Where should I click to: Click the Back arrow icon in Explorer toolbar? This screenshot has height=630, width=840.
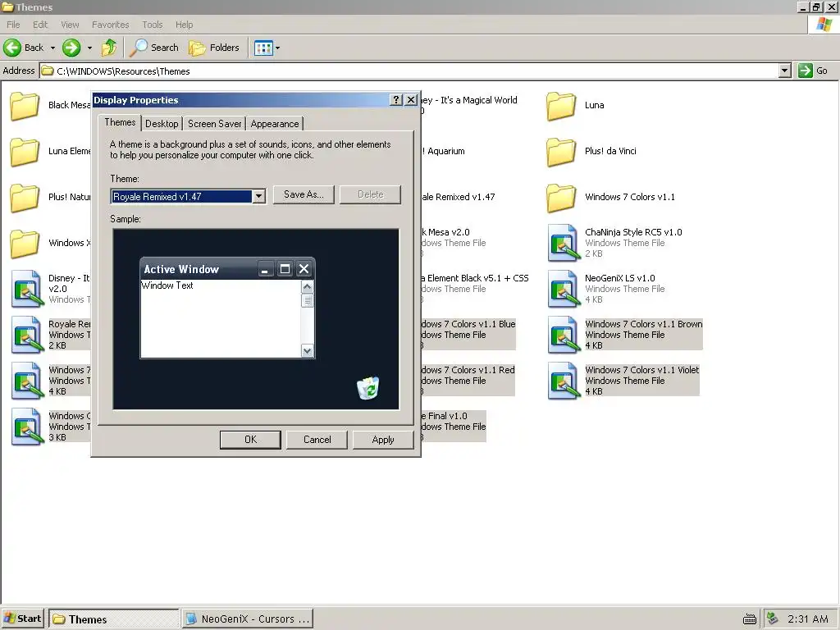click(11, 48)
